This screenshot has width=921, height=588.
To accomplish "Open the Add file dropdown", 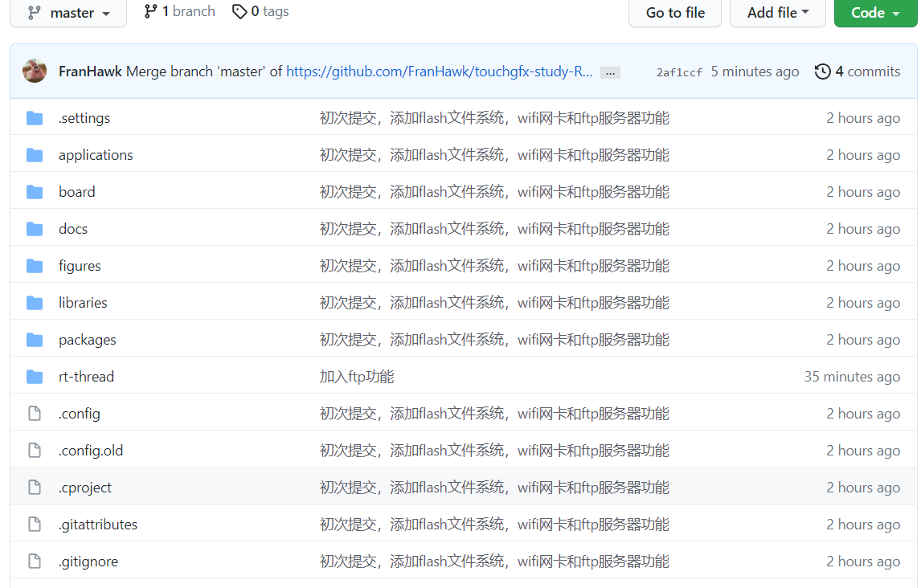I will click(778, 12).
